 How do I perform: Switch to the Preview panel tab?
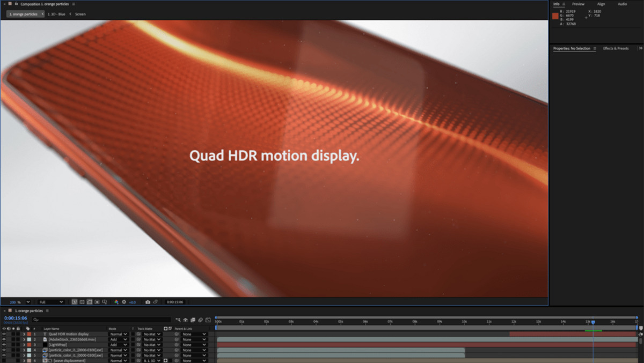[x=578, y=4]
